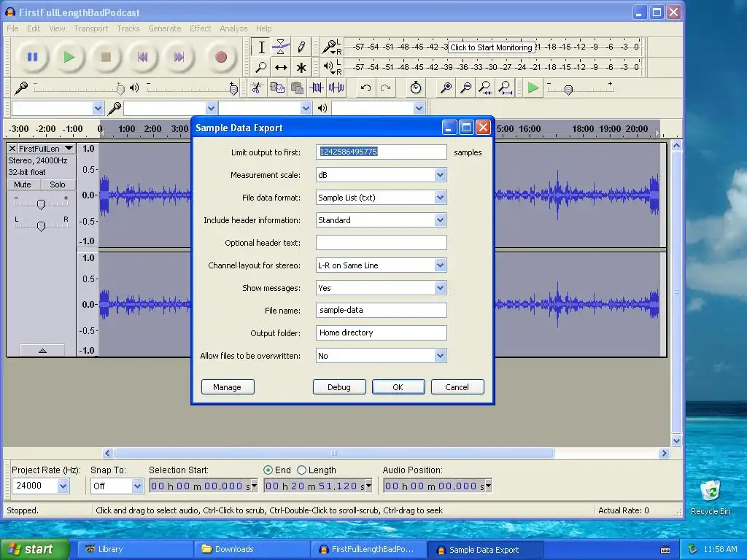Click the red Record button
747x560 pixels.
click(220, 57)
